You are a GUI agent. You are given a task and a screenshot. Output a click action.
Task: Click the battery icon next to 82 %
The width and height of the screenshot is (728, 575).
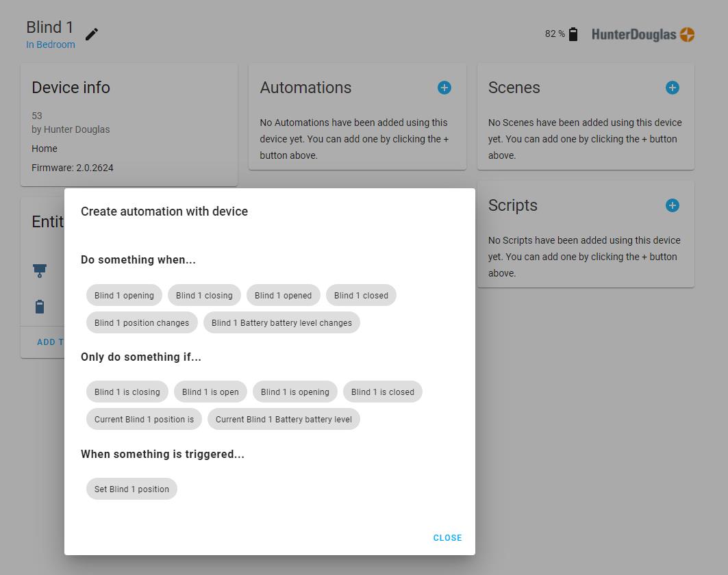[x=573, y=34]
